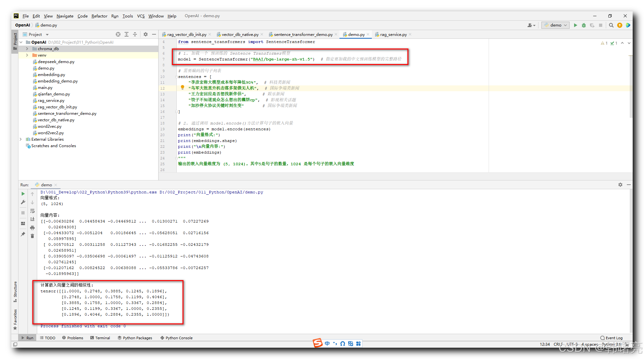Open Search Everywhere magnifier icon
Screen dimensions: 644x359
pos(611,25)
